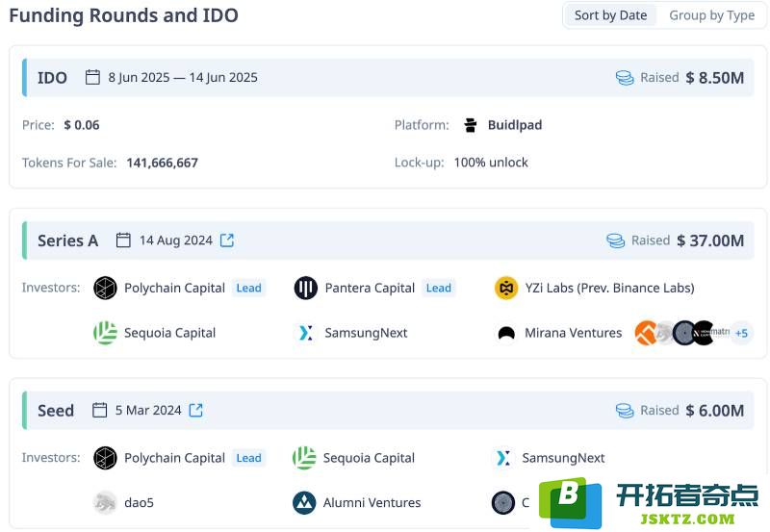The image size is (770, 532).
Task: Click the Buidlpad platform logo icon
Action: tap(470, 125)
